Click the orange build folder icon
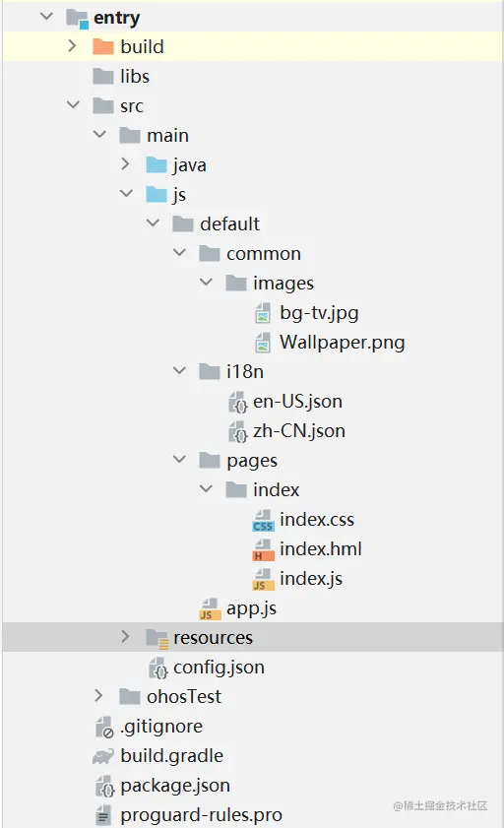This screenshot has height=828, width=504. pos(103,47)
